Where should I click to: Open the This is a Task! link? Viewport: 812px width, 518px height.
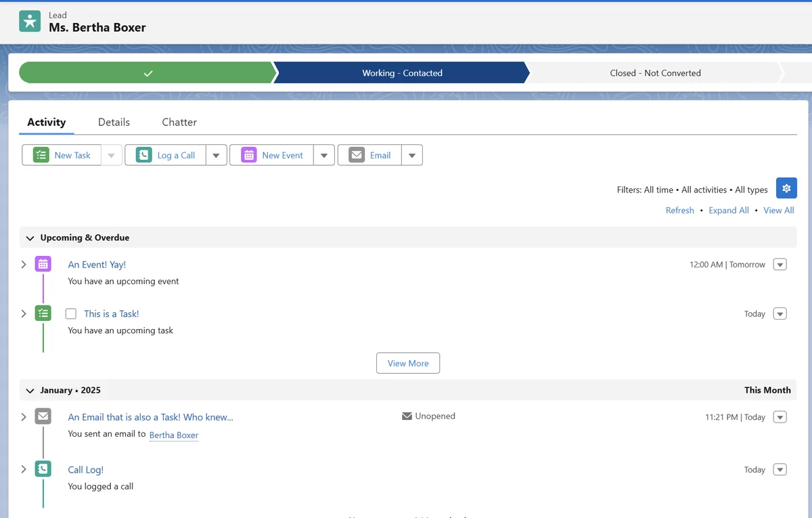click(x=112, y=314)
